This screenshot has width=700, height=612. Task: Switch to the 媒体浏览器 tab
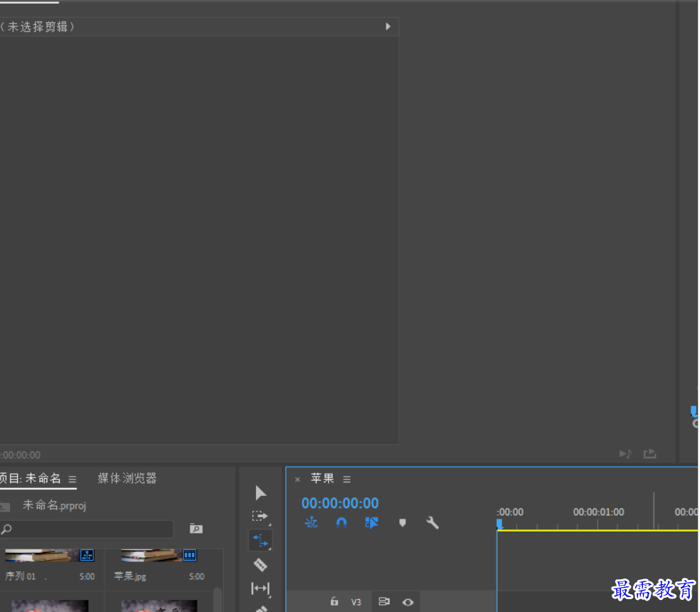click(127, 478)
